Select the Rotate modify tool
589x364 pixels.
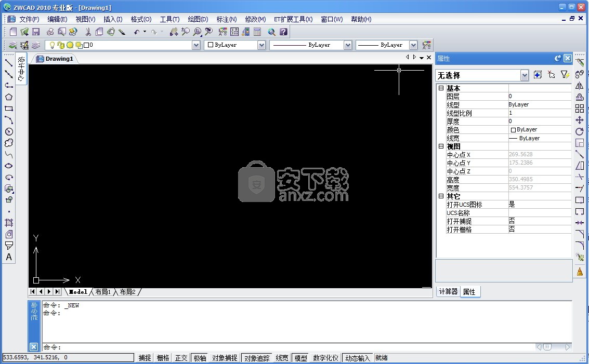(x=580, y=132)
